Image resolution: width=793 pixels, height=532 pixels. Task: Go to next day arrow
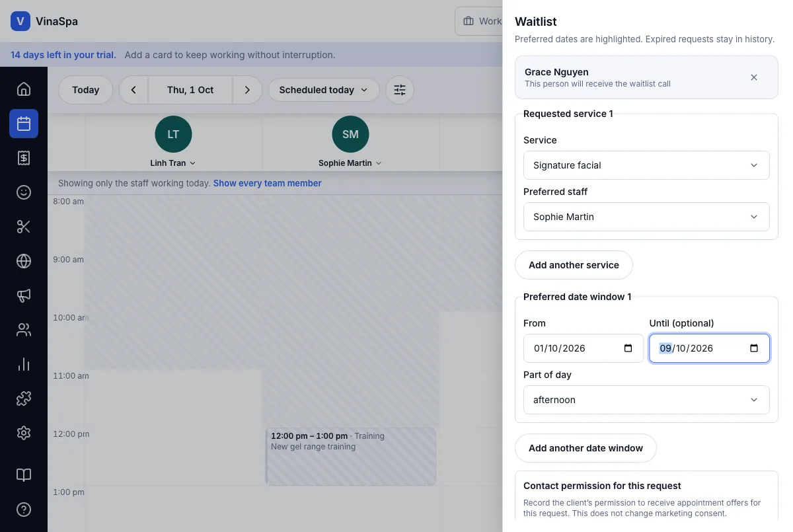click(x=247, y=90)
